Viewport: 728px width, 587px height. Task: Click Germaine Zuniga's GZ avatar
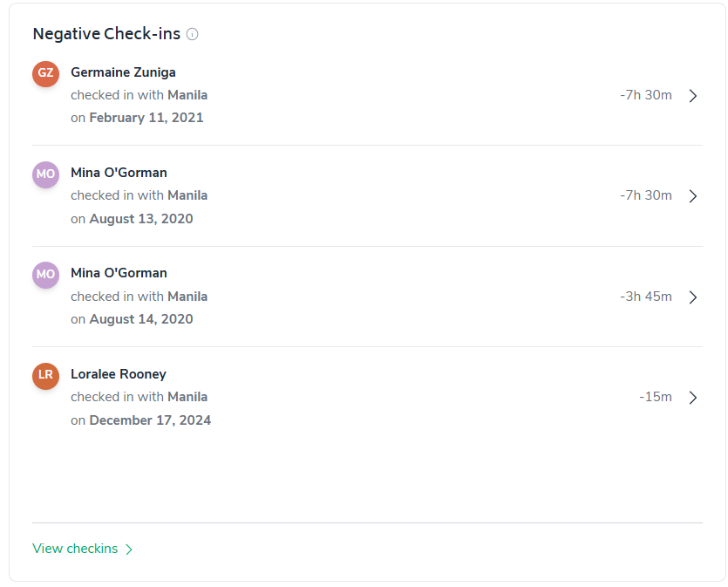(x=45, y=73)
